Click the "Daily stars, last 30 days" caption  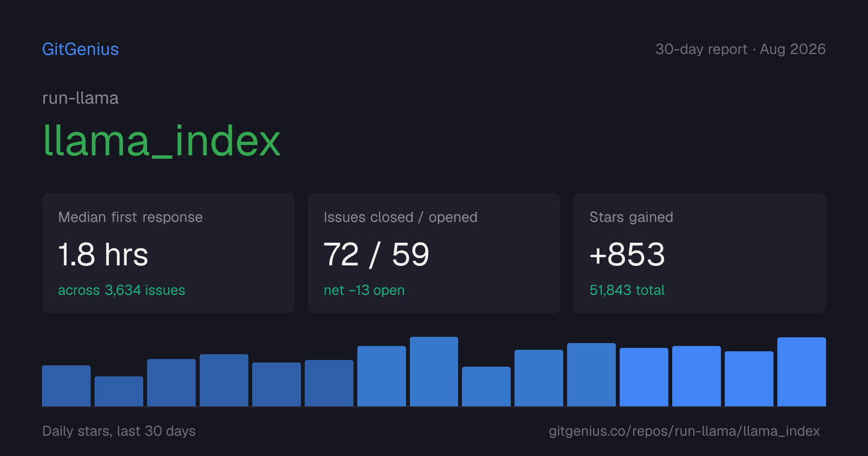tap(119, 431)
